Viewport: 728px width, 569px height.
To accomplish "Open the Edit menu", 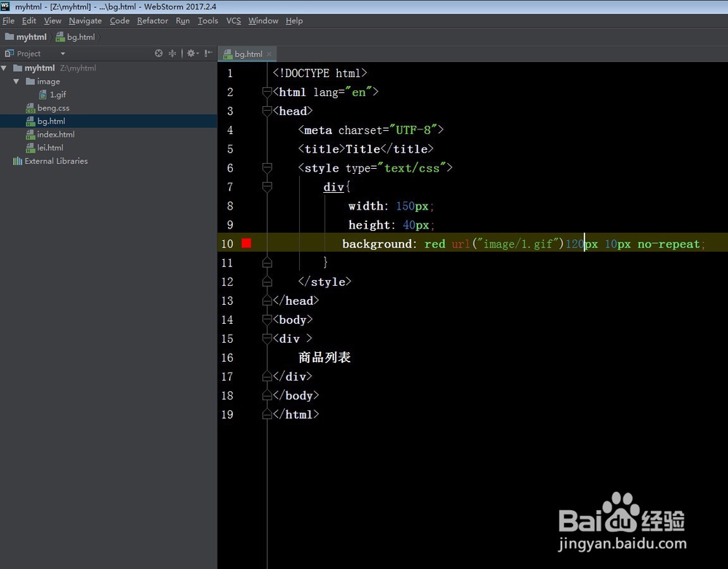I will [x=29, y=21].
